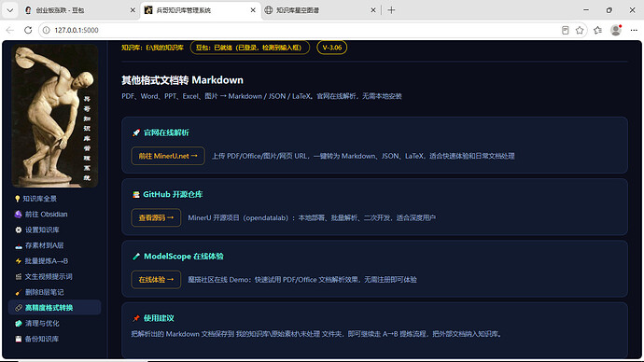Minimize the browser window
The height and width of the screenshot is (362, 644).
(x=586, y=10)
